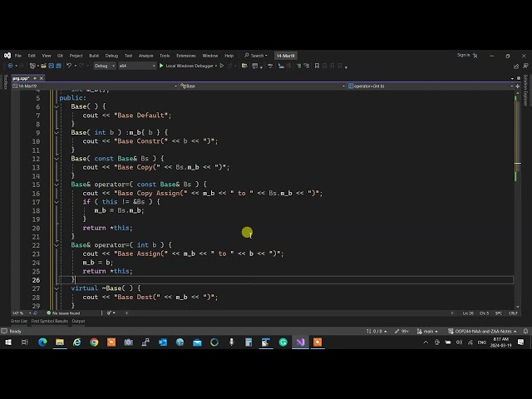Open the Debug configuration dropdown
This screenshot has height=399, width=532.
105,66
